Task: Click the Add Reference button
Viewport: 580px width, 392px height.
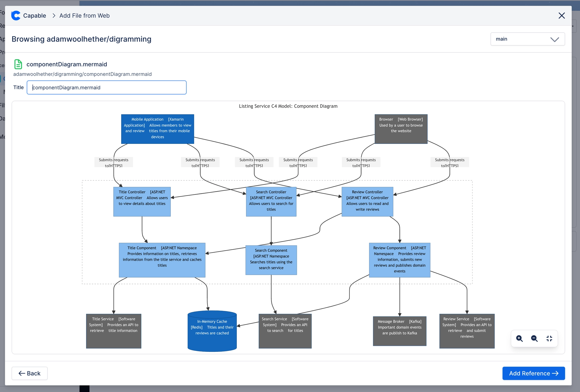Action: (534, 373)
